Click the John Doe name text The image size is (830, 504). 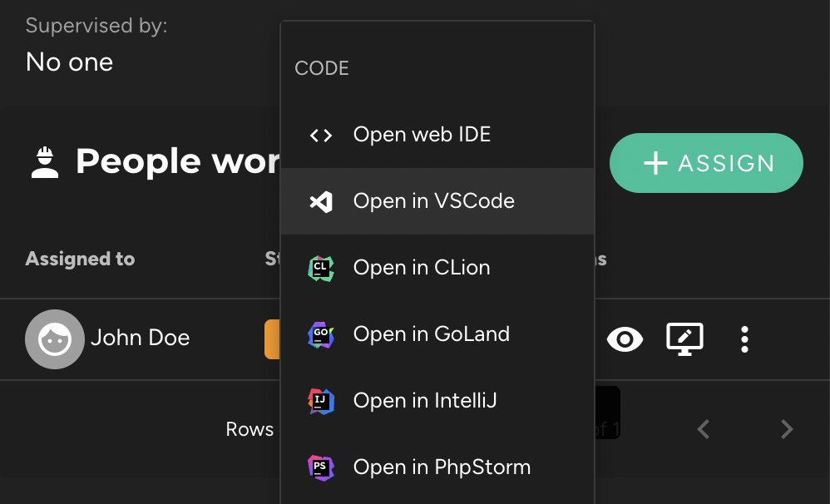click(x=140, y=338)
